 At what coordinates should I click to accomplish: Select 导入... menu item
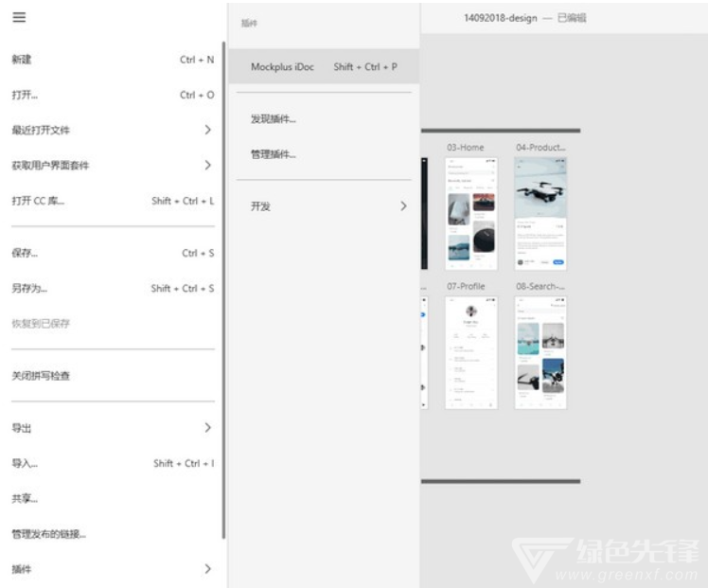(x=113, y=463)
